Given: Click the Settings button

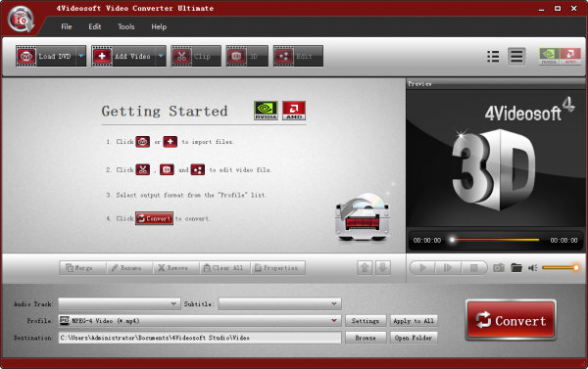Looking at the screenshot, I should pyautogui.click(x=366, y=321).
